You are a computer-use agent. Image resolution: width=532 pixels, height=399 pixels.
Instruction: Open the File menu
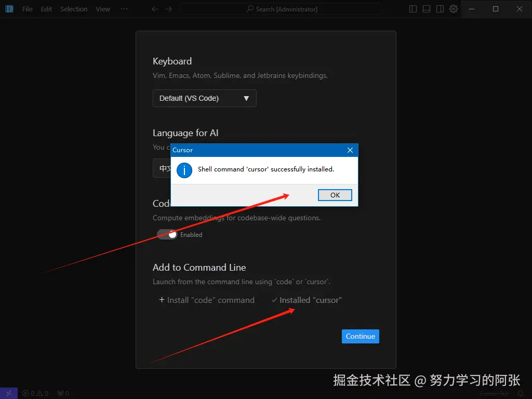[27, 9]
